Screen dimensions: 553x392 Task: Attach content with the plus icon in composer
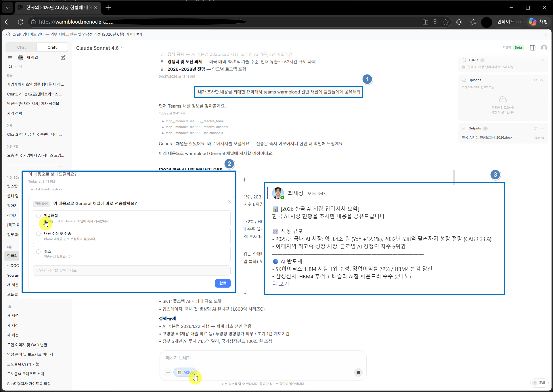(x=168, y=372)
